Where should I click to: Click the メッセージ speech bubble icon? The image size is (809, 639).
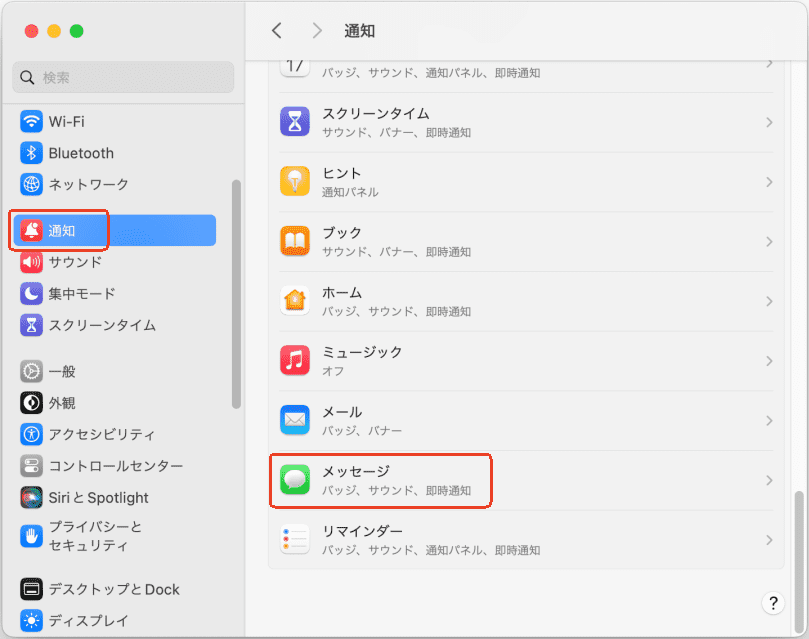[295, 480]
